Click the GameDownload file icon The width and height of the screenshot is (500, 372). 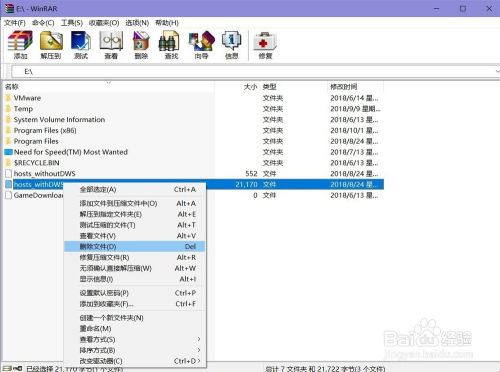pos(9,195)
